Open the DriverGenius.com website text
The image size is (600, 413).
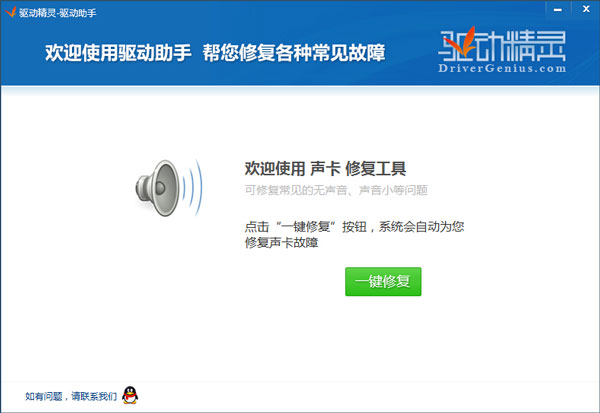coord(502,69)
